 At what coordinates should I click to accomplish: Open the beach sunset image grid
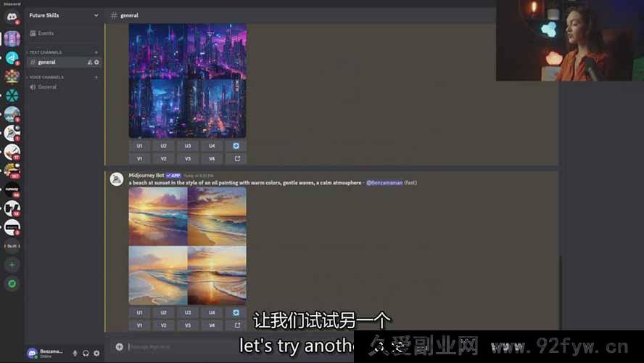[x=187, y=245]
